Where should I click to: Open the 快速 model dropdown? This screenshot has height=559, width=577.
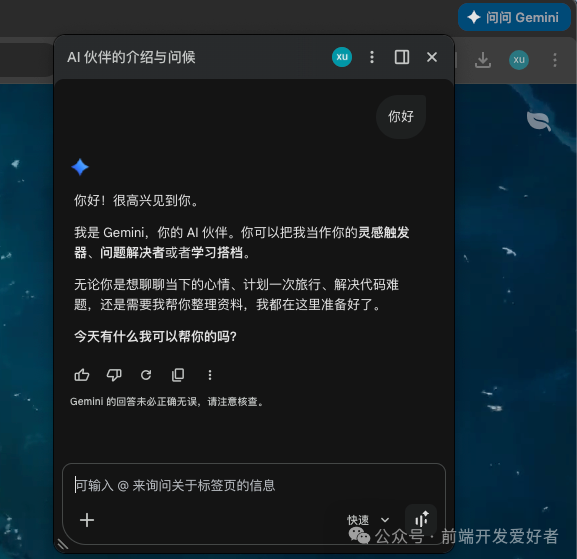point(368,520)
